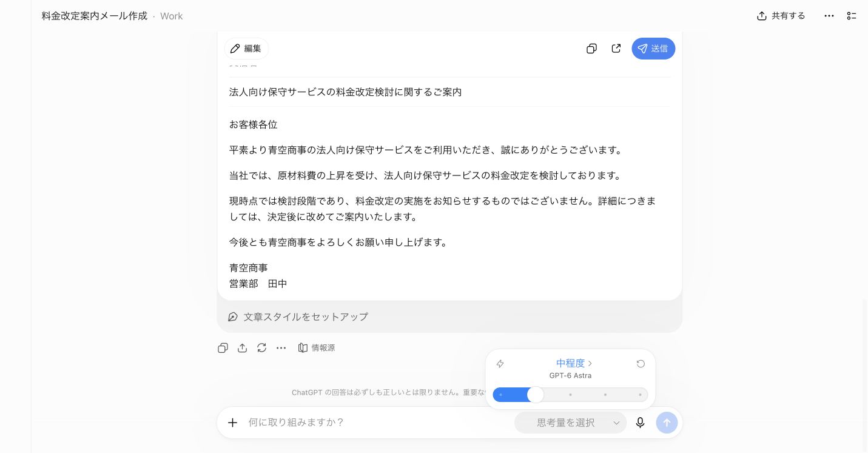
Task: Open the 思考量を選択 dropdown
Action: coord(570,423)
